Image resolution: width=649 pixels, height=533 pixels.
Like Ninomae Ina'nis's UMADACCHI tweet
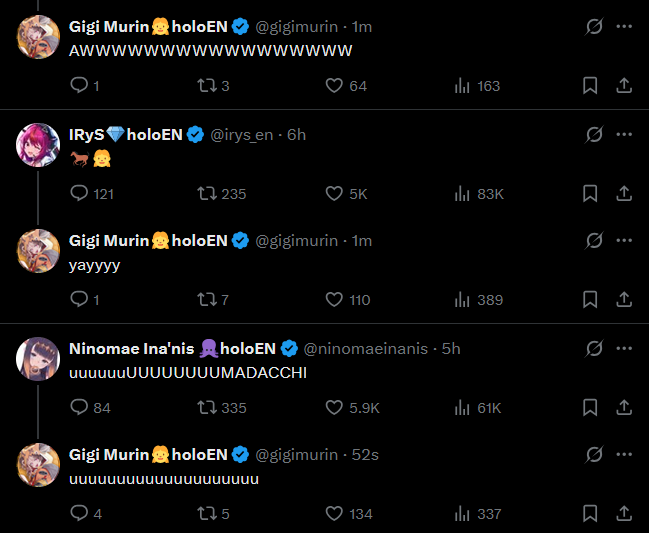[x=335, y=407]
